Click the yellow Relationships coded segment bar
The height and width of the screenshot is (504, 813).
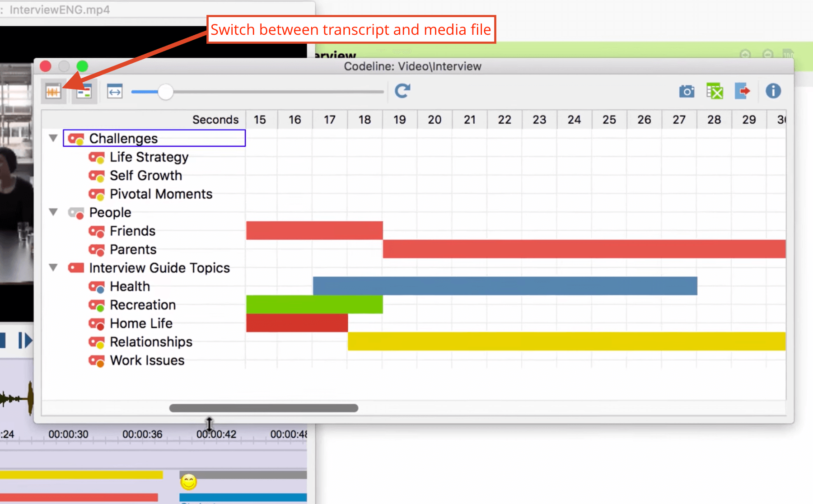coord(566,341)
